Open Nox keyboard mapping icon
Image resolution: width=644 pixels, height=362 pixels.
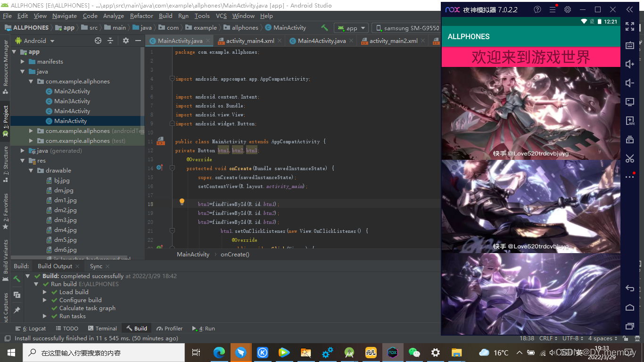[630, 45]
